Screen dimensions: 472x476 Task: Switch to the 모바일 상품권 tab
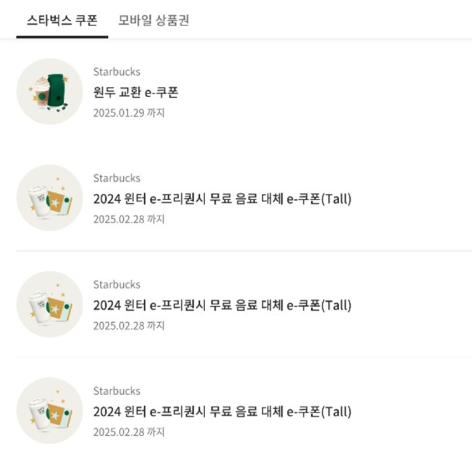(x=154, y=20)
